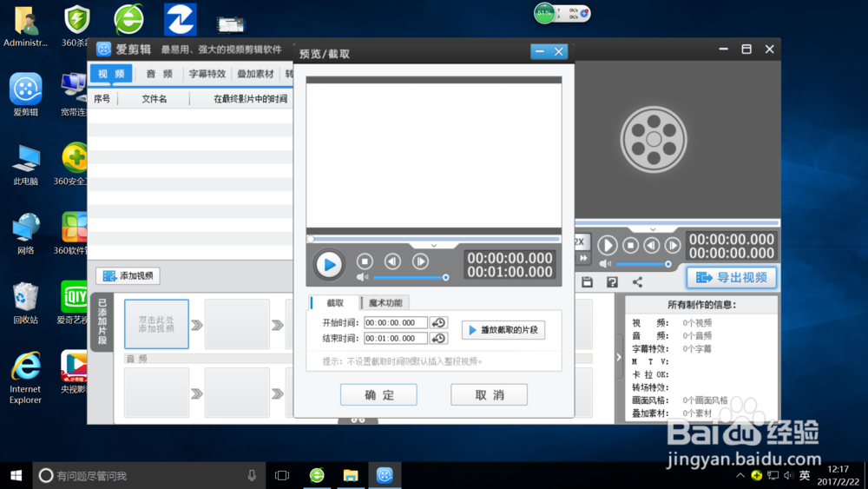868x489 pixels.
Task: Expand chevron under main player seek bar
Action: (x=653, y=229)
